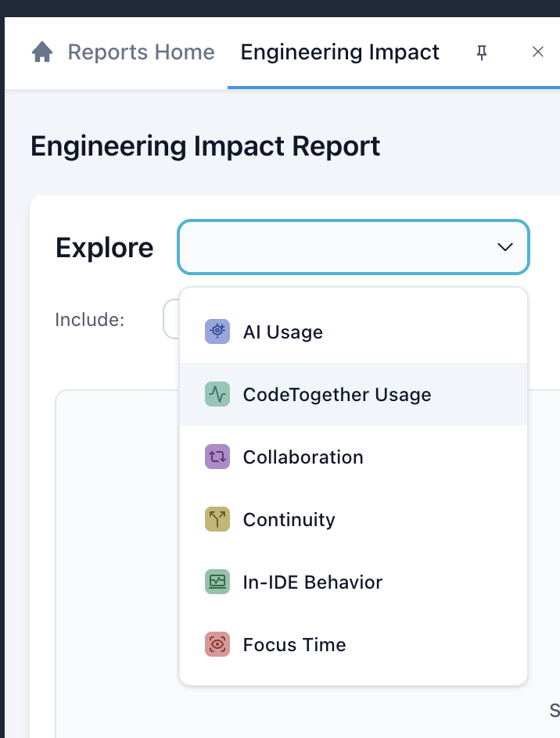Click the In-IDE Behavior chart icon

(x=217, y=582)
